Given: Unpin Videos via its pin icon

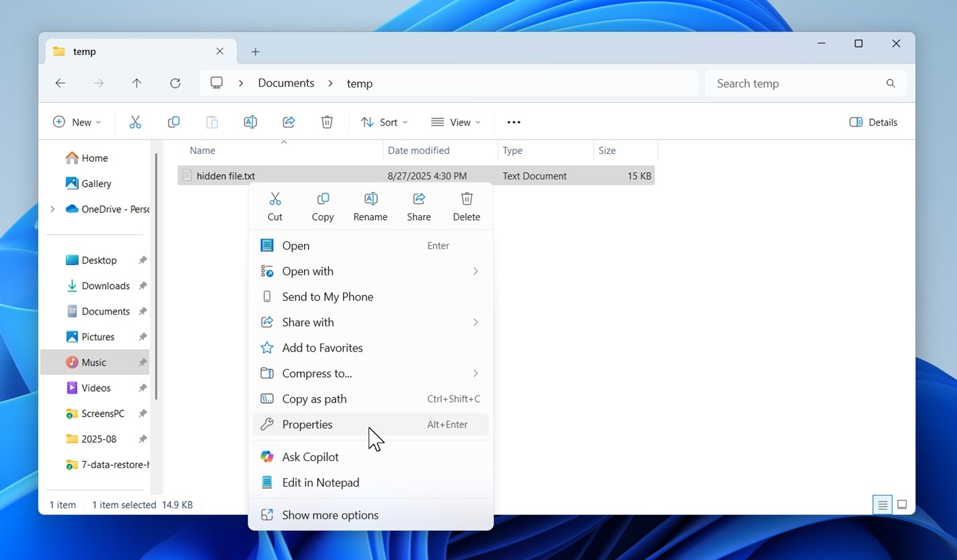Looking at the screenshot, I should pos(143,388).
